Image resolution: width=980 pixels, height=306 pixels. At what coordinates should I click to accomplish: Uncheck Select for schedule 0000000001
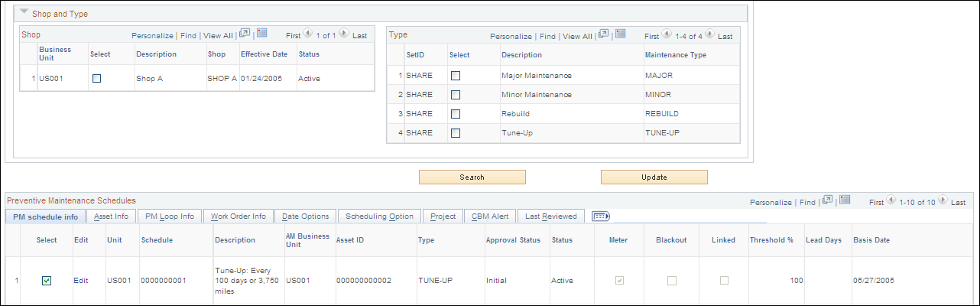(47, 281)
